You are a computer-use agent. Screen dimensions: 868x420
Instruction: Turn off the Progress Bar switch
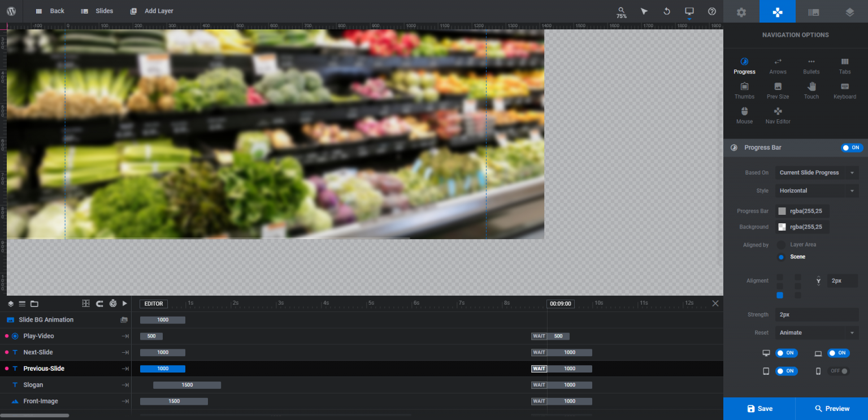[852, 148]
